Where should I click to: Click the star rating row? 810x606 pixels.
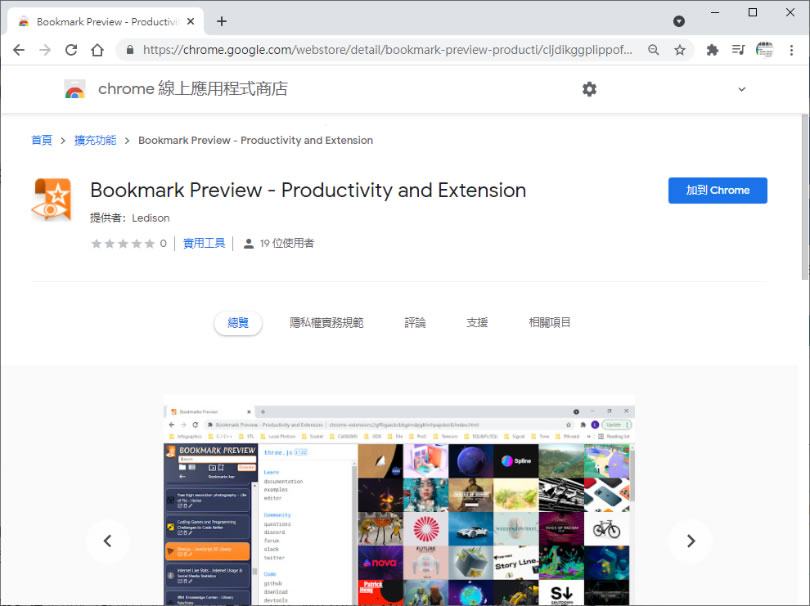click(x=123, y=243)
